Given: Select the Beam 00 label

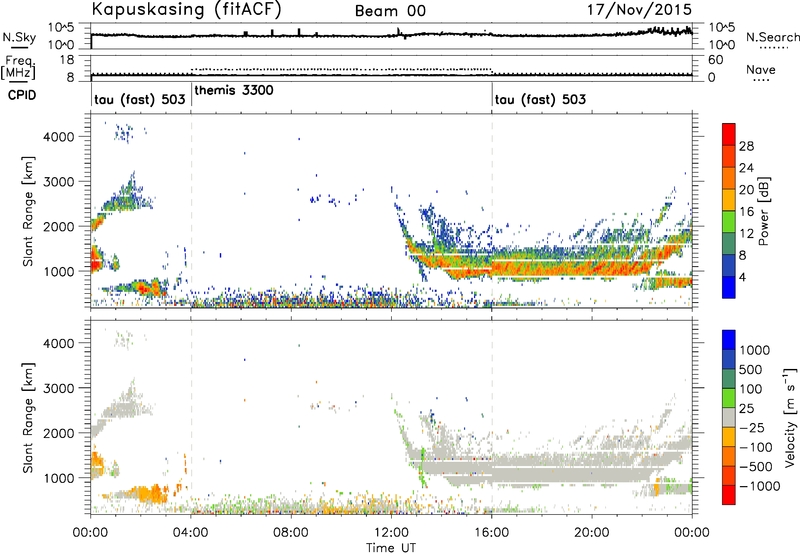Looking at the screenshot, I should point(390,11).
